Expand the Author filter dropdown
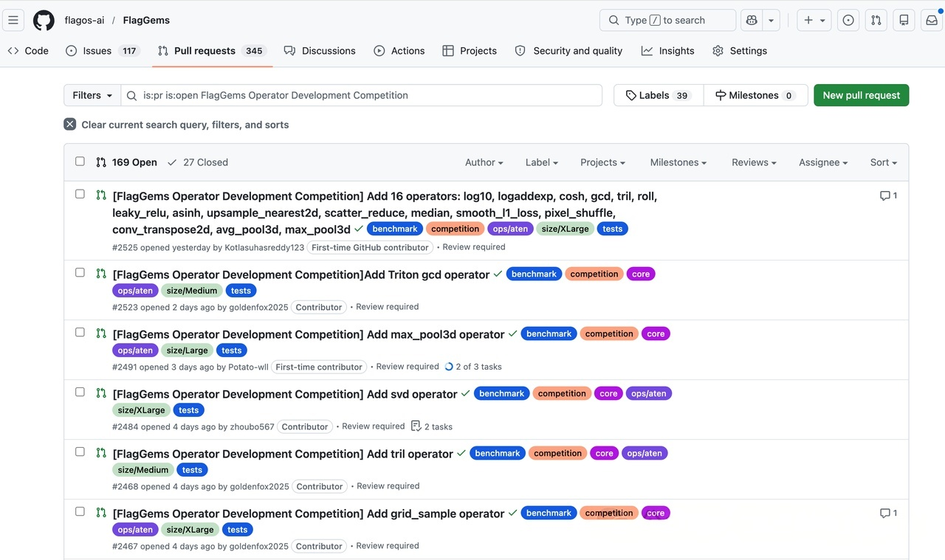 (x=484, y=162)
